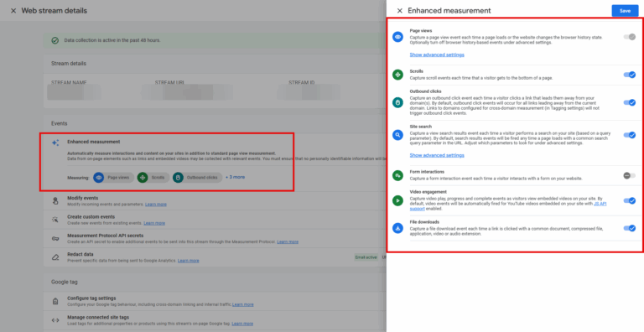Turn off File downloads toggle
Image resolution: width=644 pixels, height=332 pixels.
click(629, 228)
